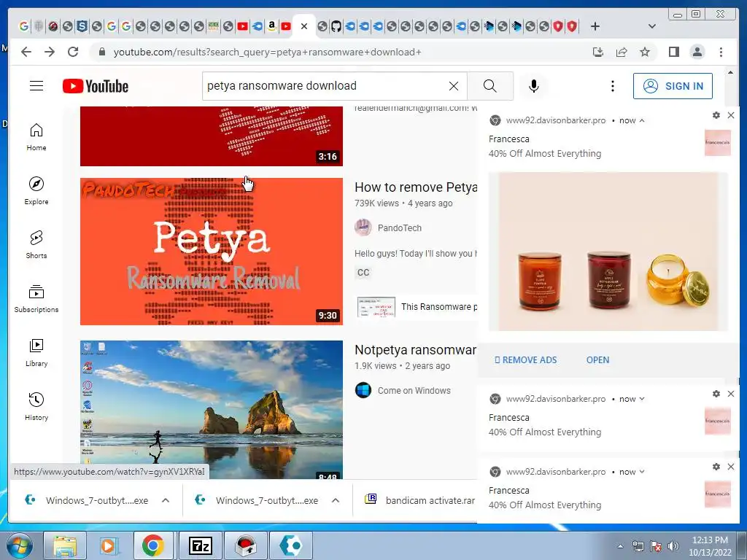Dismiss the third Francesca notification
Screen dimensions: 747x560
[731, 467]
